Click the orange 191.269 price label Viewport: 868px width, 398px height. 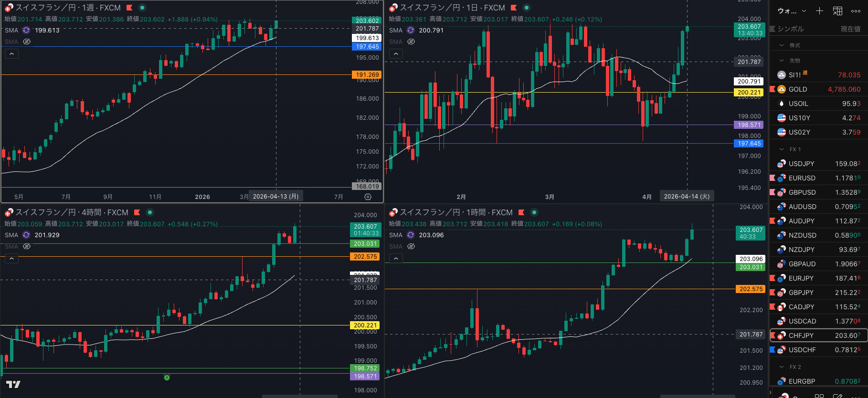[x=367, y=75]
